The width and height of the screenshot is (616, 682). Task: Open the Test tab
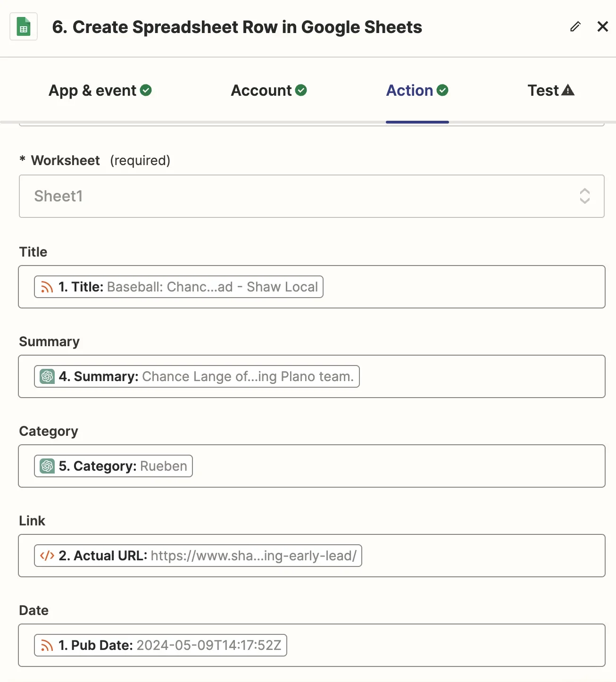tap(543, 91)
